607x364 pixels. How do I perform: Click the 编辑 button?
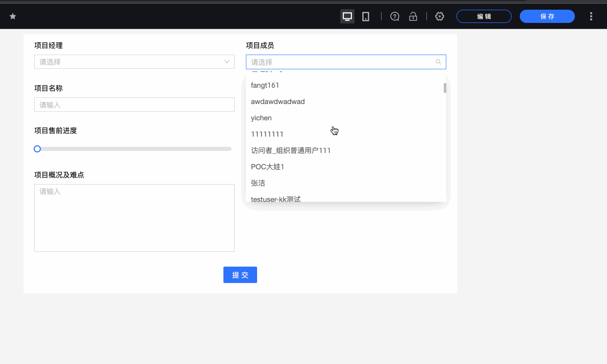(484, 16)
